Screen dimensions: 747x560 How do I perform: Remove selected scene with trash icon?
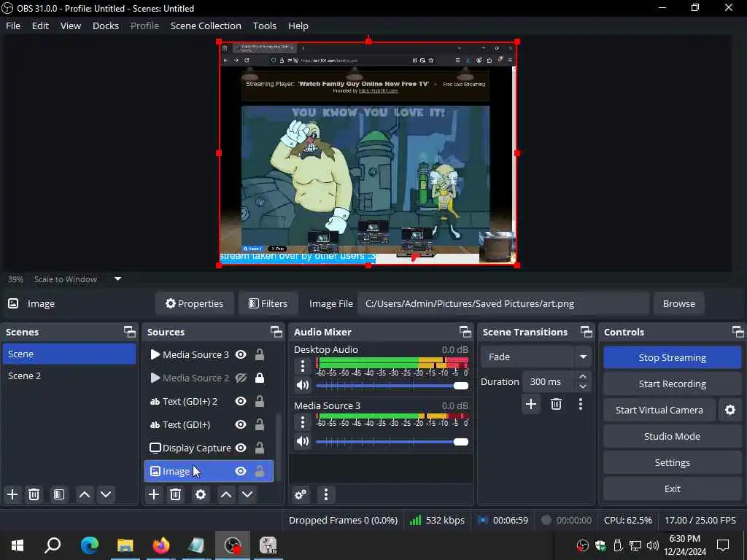(34, 494)
